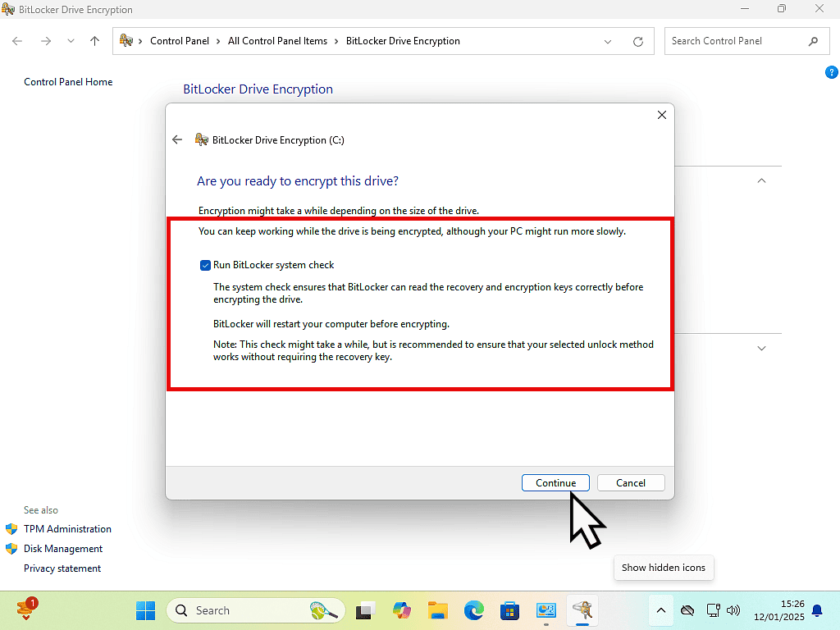
Task: Select All Control Panel Items breadcrumb
Action: 277,41
